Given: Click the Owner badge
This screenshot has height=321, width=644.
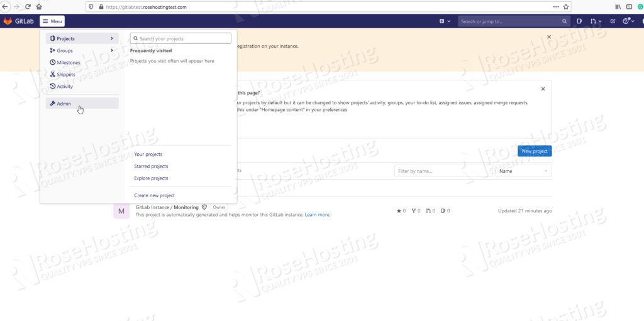Looking at the screenshot, I should click(219, 207).
